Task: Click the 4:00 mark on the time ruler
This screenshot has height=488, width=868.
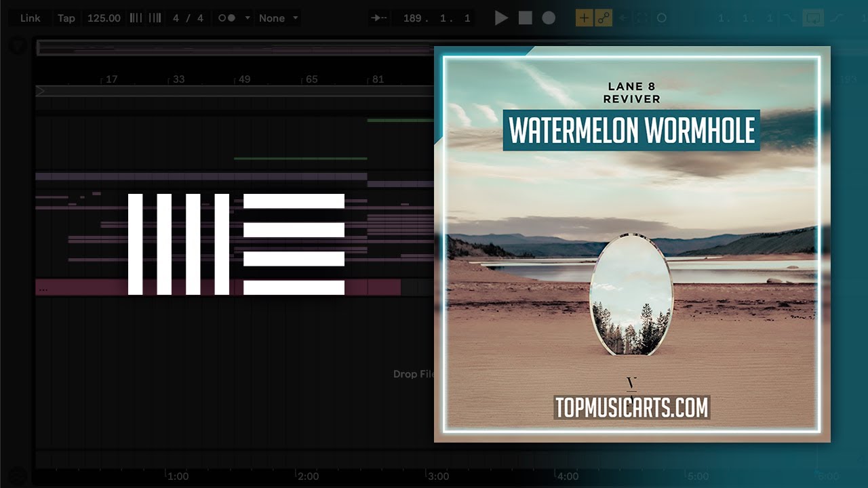Action: pyautogui.click(x=568, y=476)
